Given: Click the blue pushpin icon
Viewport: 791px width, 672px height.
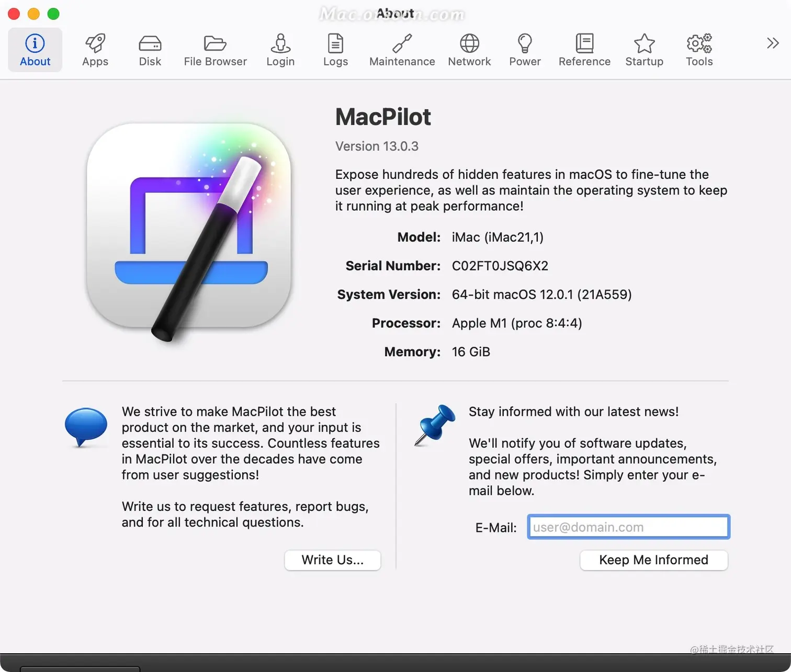Looking at the screenshot, I should point(435,425).
